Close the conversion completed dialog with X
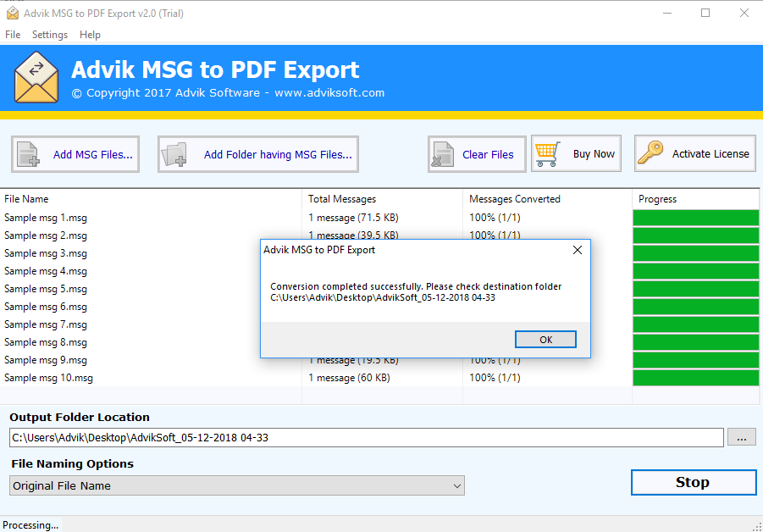 tap(577, 250)
